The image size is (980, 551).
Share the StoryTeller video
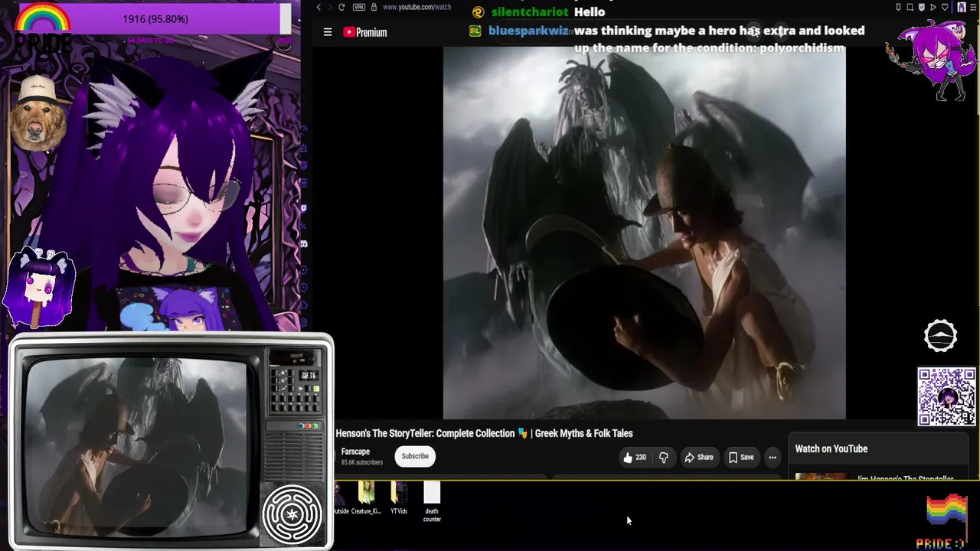[x=698, y=458]
